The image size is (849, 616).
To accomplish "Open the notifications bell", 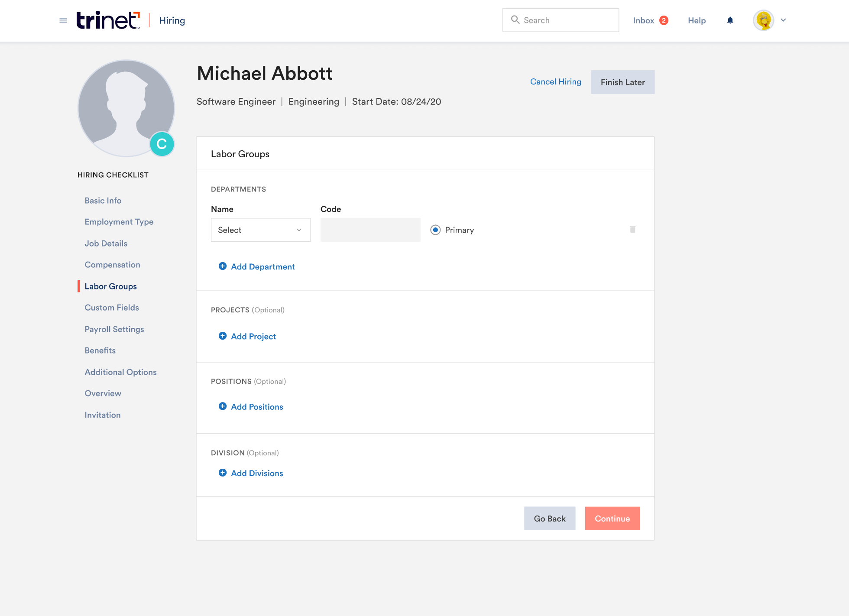I will pos(730,20).
